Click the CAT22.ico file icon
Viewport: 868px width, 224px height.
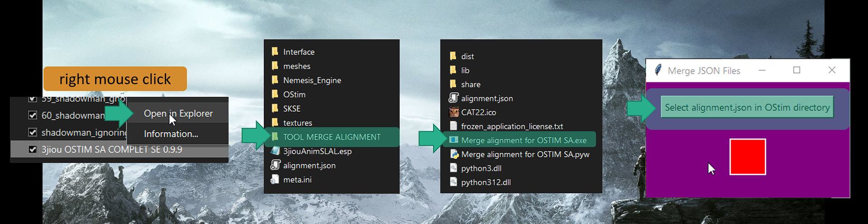453,112
